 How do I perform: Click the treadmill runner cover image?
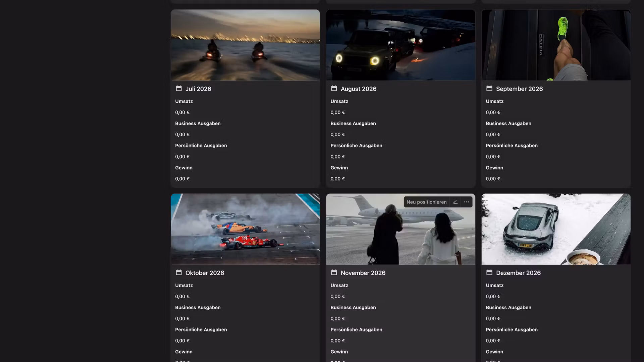556,45
